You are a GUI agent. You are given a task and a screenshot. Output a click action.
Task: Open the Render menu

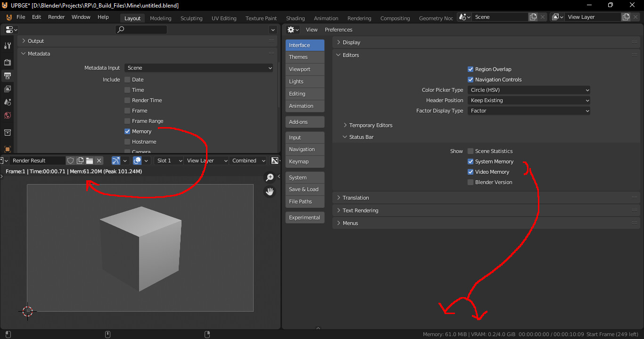[56, 17]
